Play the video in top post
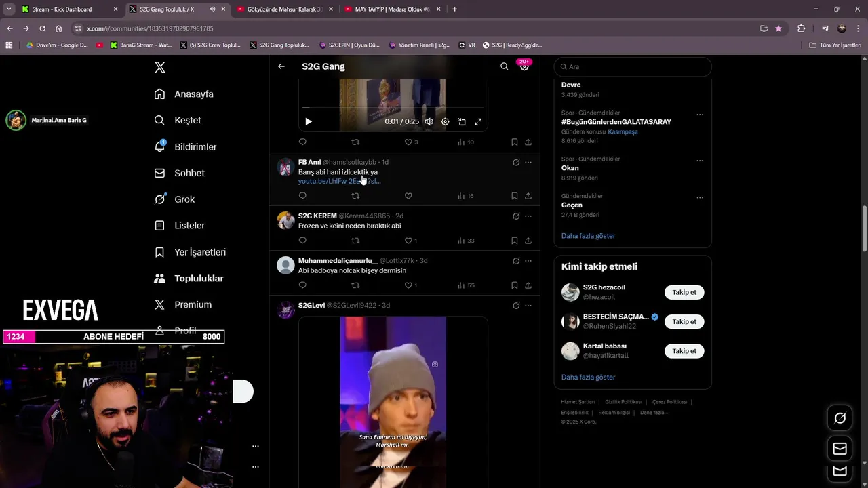This screenshot has height=488, width=868. pos(309,122)
